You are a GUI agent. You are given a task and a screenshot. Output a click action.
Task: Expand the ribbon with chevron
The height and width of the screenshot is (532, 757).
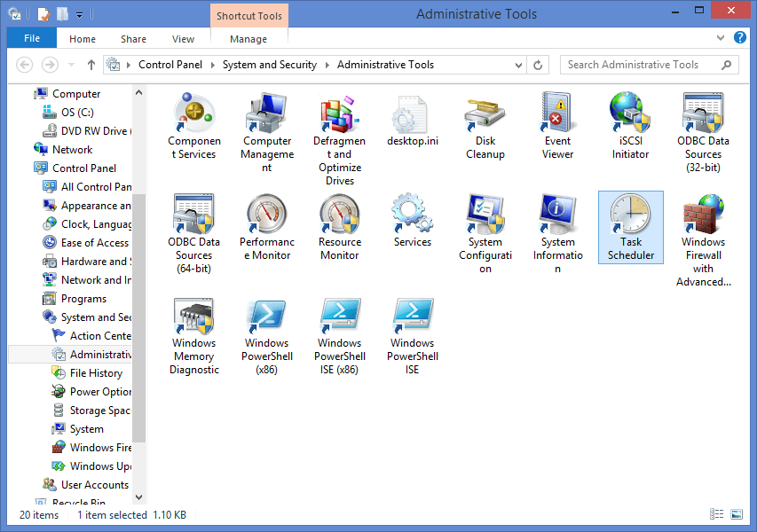pyautogui.click(x=721, y=37)
